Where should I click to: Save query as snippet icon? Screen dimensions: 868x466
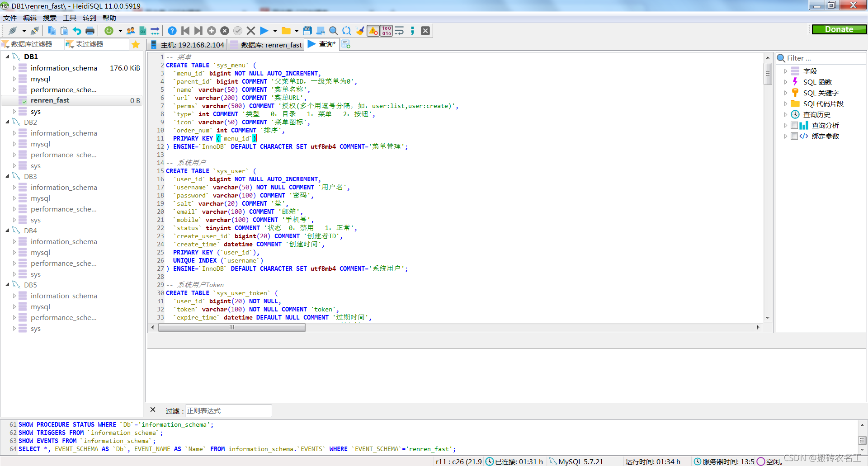[x=321, y=31]
